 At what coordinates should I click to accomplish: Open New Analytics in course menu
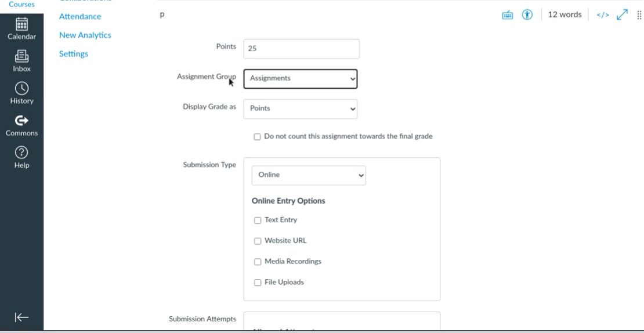(85, 35)
